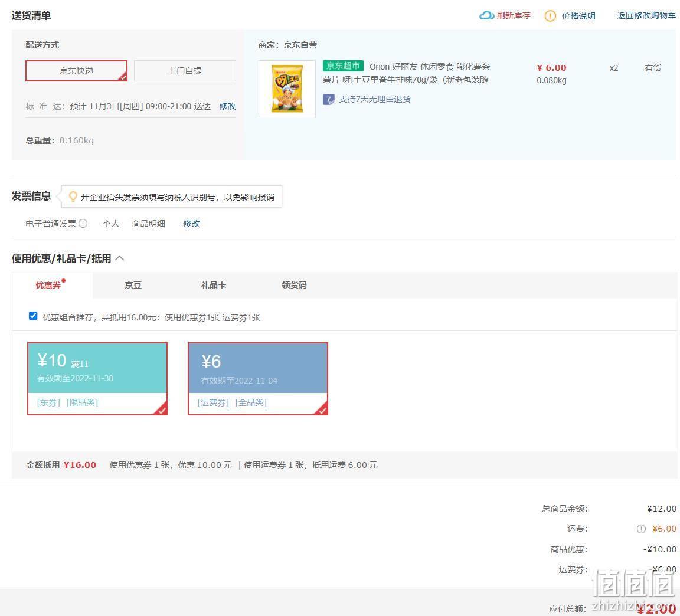The width and height of the screenshot is (680, 616).
Task: Select 上门自提 pickup option
Action: coord(185,71)
